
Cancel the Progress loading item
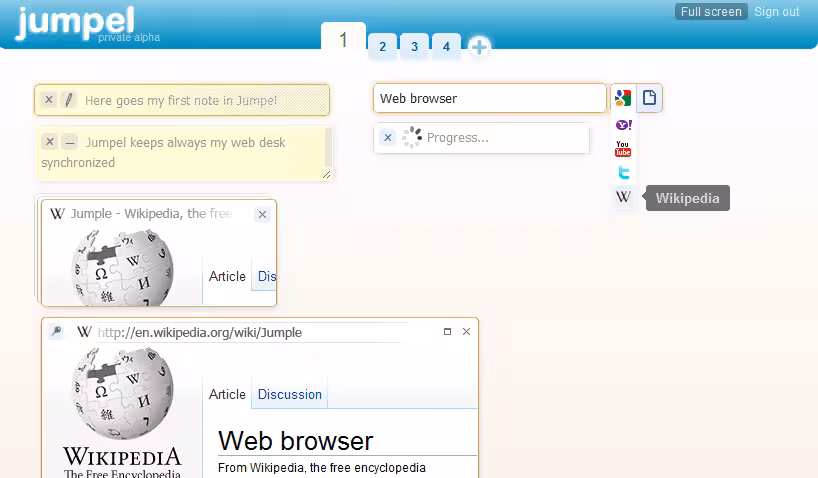[388, 138]
